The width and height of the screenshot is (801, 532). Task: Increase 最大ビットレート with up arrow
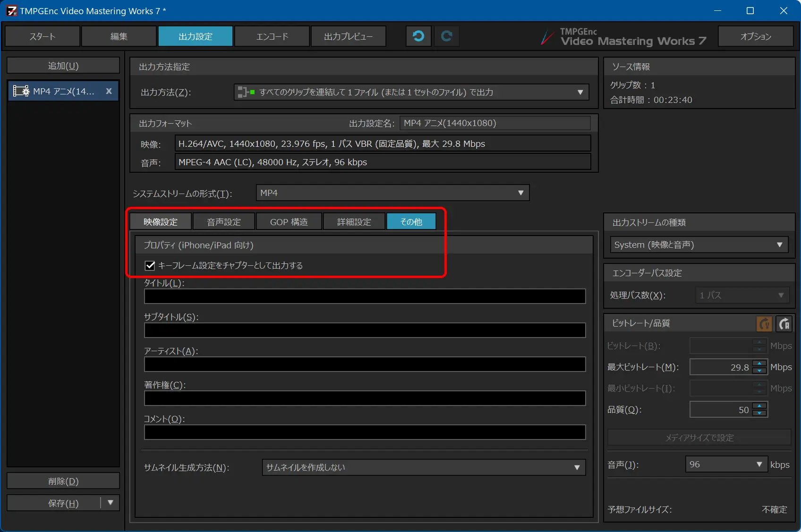pyautogui.click(x=759, y=363)
